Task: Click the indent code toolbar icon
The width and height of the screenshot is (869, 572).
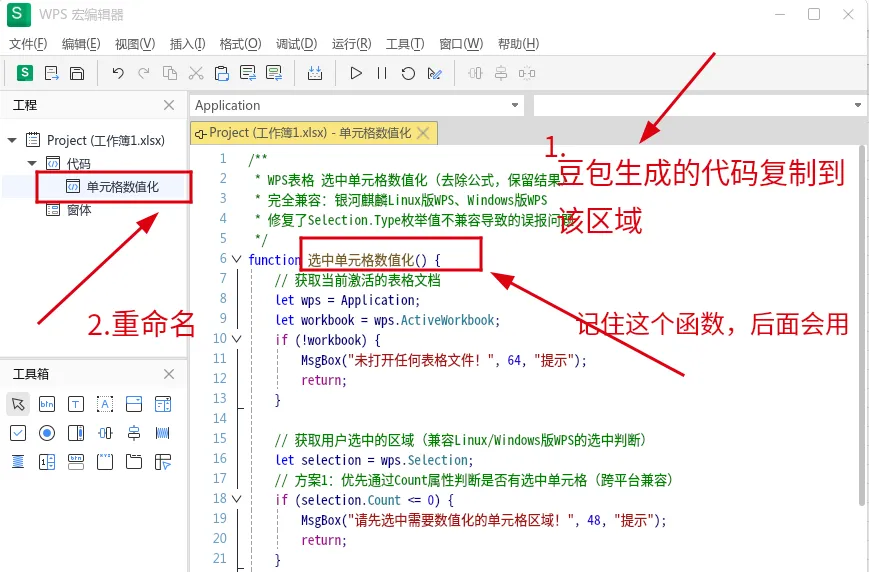Action: pyautogui.click(x=248, y=73)
